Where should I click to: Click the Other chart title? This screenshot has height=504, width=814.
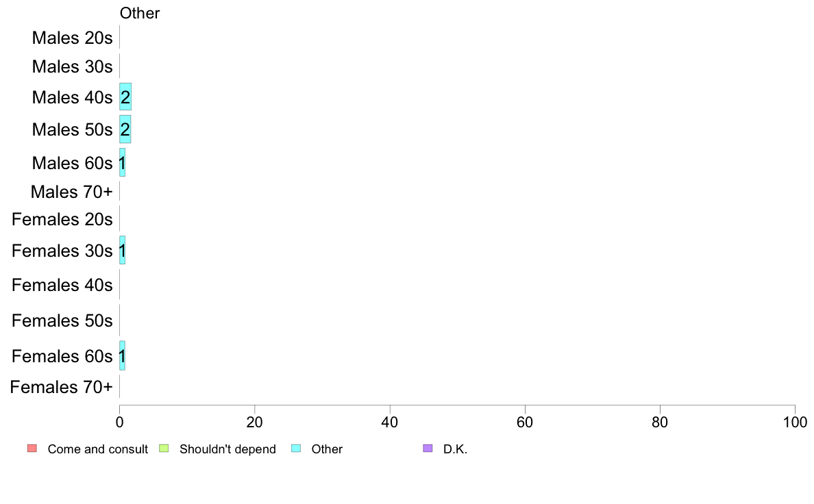(140, 13)
